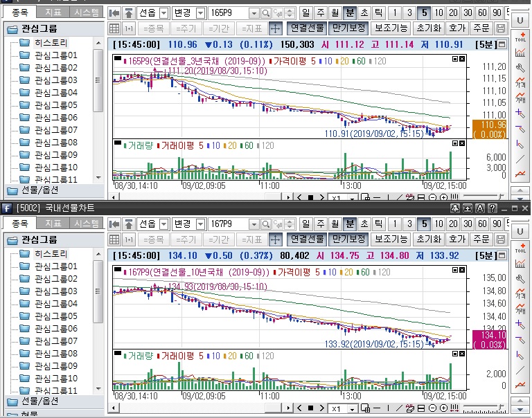Click the crosshair cursor icon in top chart toolbar
The image size is (532, 418).
coord(274,28)
